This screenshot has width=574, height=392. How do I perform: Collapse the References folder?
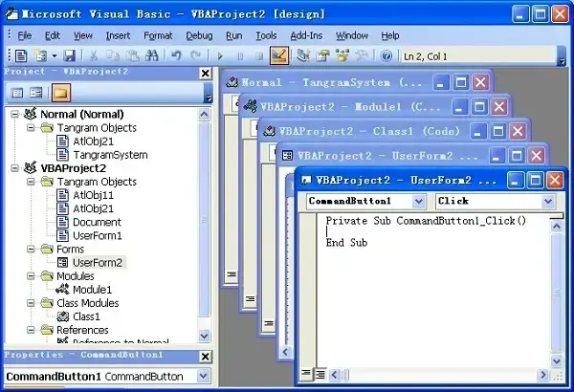click(x=32, y=330)
